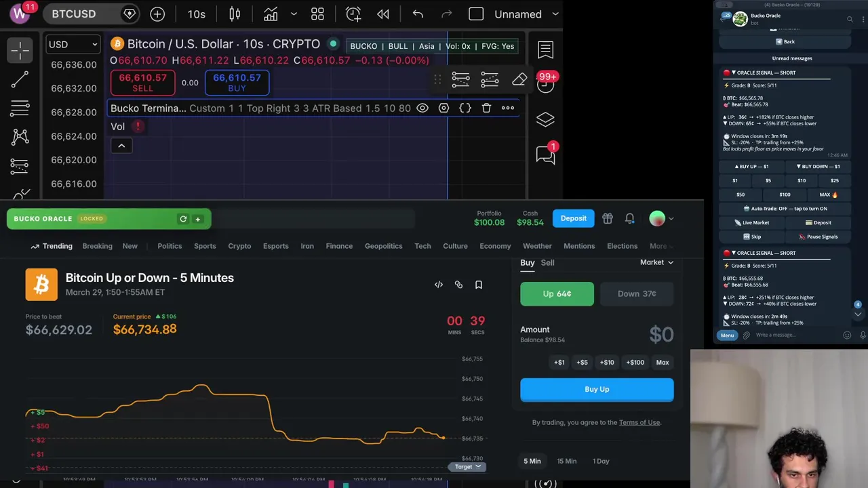The image size is (868, 488).
Task: Add +$10 to the order amount
Action: 607,363
